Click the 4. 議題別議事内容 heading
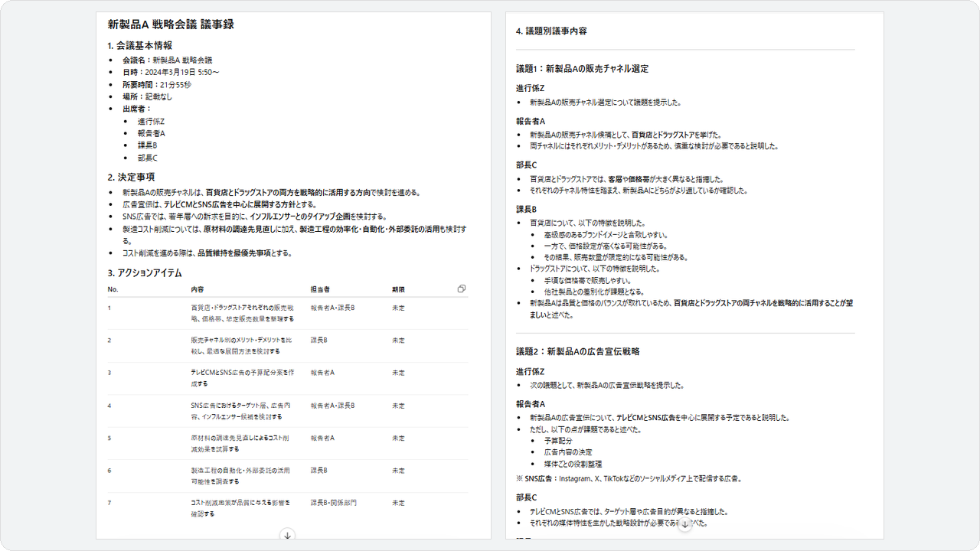The width and height of the screenshot is (980, 551). click(x=551, y=31)
